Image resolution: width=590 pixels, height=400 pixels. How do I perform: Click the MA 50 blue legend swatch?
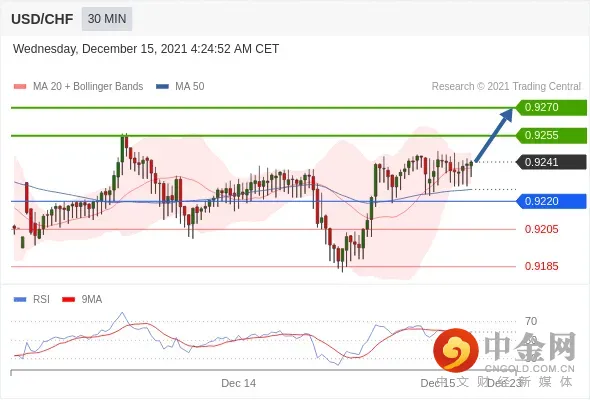pyautogui.click(x=162, y=87)
